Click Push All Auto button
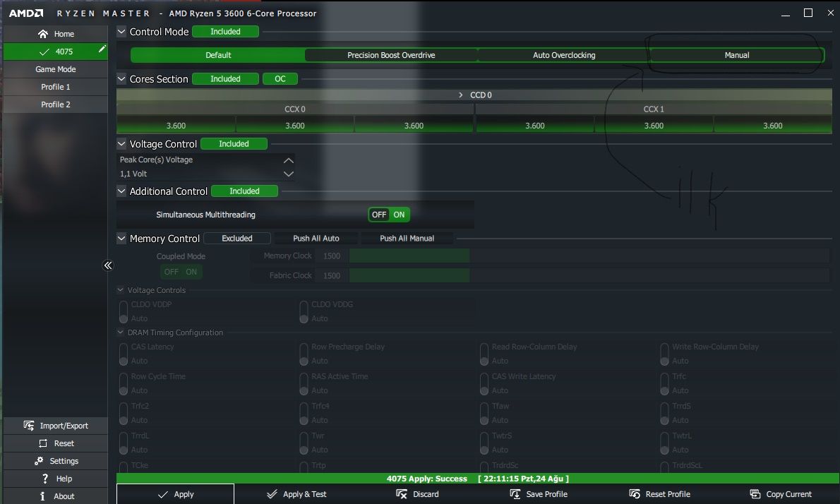Image resolution: width=840 pixels, height=504 pixels. (x=316, y=239)
